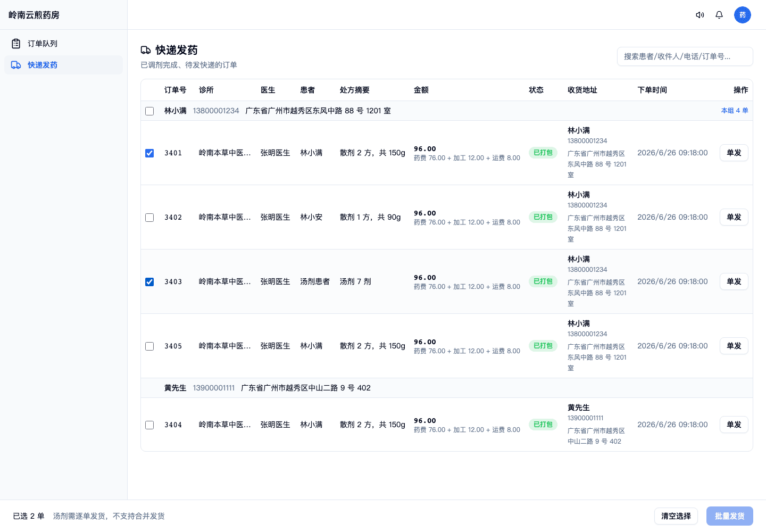
Task: Click the 金额 column header
Action: point(421,90)
